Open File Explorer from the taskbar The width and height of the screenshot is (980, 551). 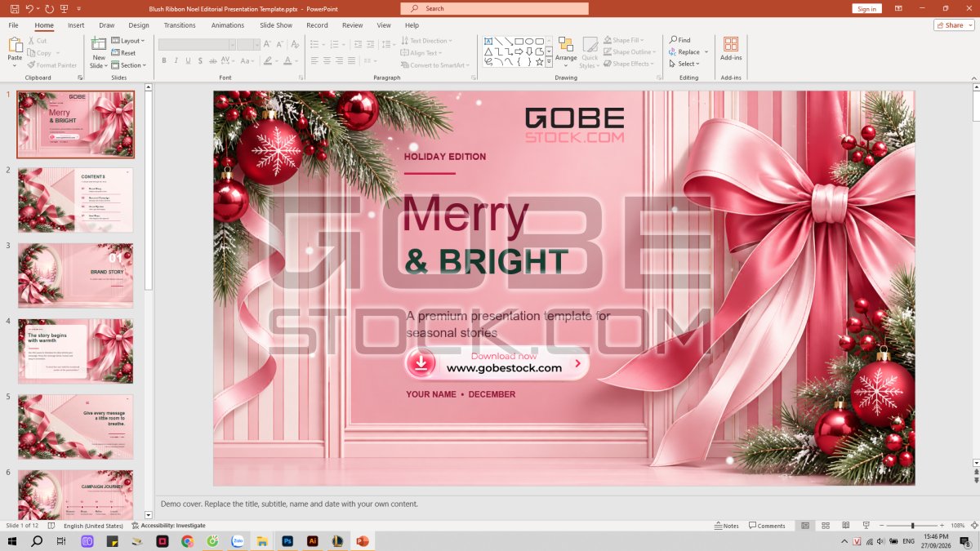(x=262, y=541)
